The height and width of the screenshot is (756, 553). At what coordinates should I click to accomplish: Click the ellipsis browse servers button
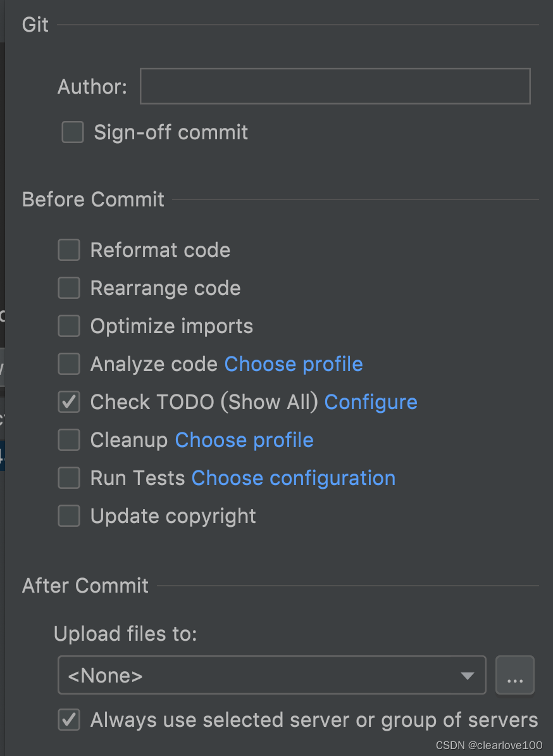coord(515,676)
